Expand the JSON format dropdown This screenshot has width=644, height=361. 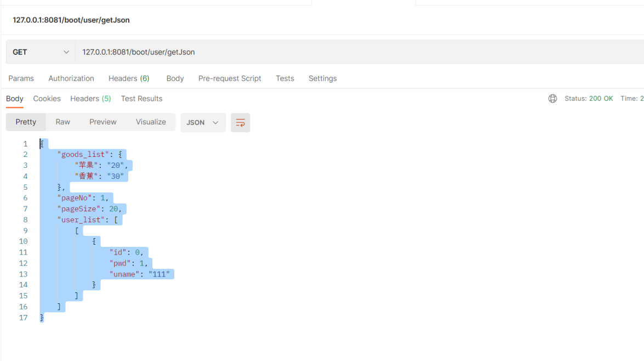(203, 122)
